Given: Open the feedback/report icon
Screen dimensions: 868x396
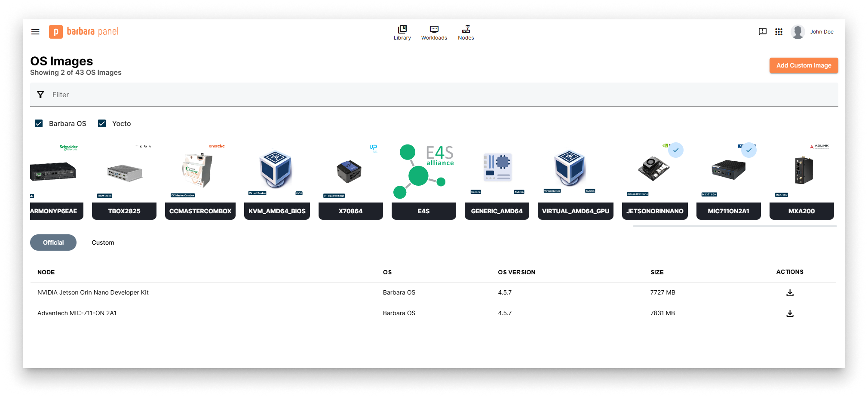Looking at the screenshot, I should [x=763, y=31].
